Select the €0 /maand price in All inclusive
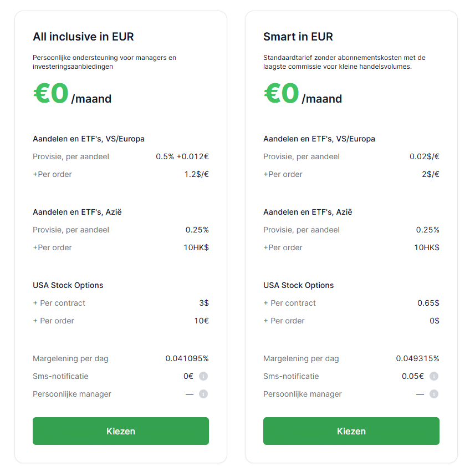470x476 pixels. pos(72,94)
